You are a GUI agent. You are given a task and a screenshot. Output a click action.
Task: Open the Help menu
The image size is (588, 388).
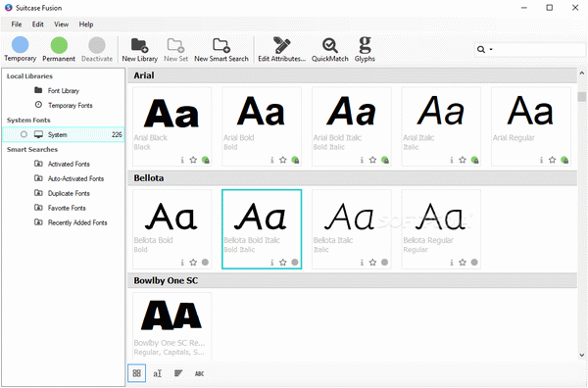point(86,24)
